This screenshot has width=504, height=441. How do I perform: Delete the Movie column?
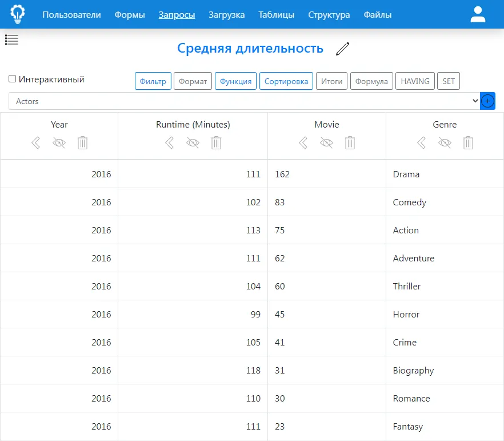point(350,142)
